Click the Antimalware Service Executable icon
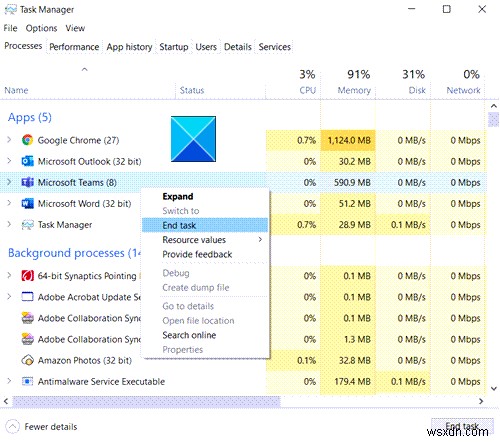The image size is (500, 442). click(27, 381)
